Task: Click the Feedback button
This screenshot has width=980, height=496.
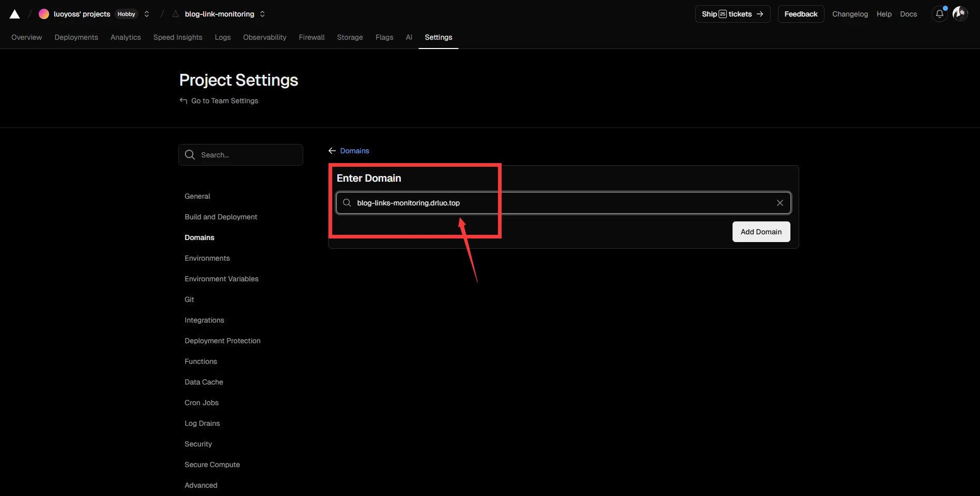Action: click(x=800, y=14)
